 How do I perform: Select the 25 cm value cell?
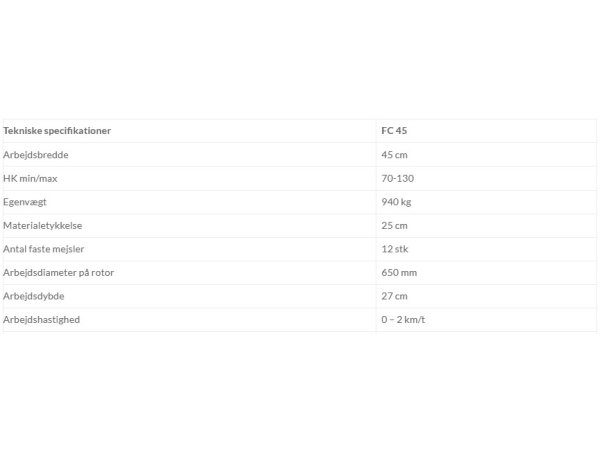pyautogui.click(x=395, y=225)
